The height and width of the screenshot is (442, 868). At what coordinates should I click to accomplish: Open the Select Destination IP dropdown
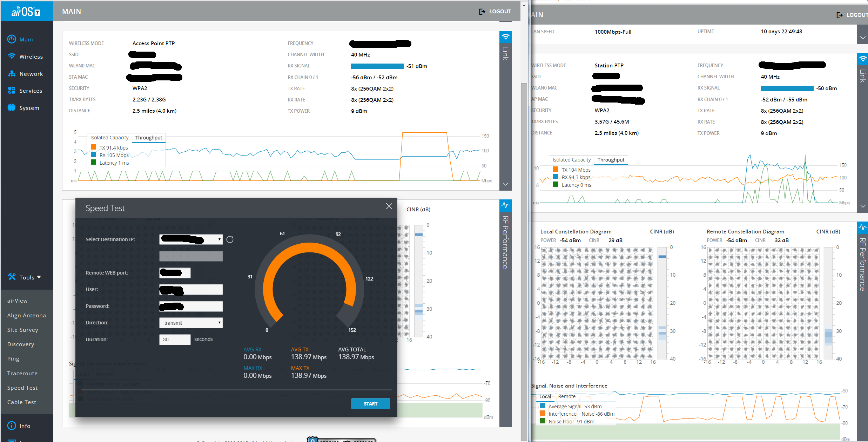(x=191, y=239)
